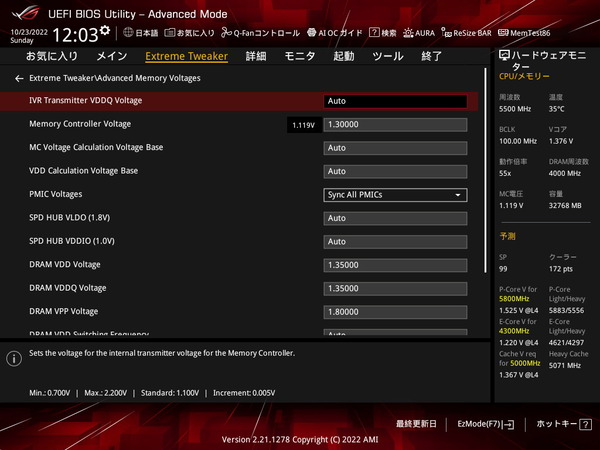The image size is (600, 450).
Task: Click the 4300MHz E-Core value
Action: pos(514,331)
